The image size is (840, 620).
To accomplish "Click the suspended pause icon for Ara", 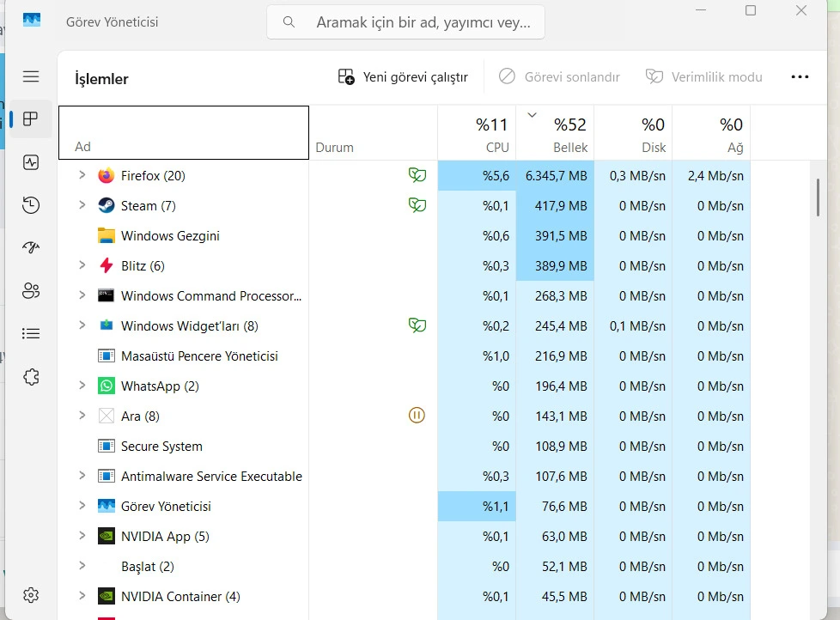I will [417, 415].
